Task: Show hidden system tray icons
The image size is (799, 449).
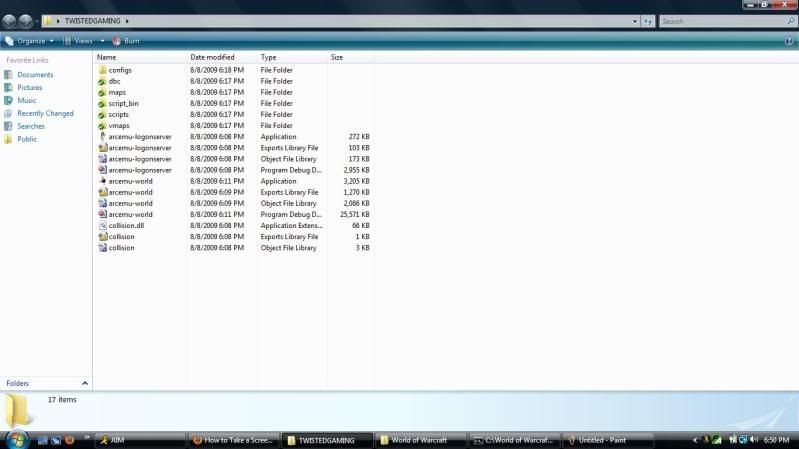Action: point(695,440)
